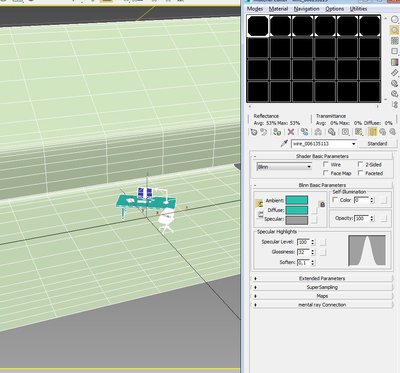Expand the Extended Parameters rollout

(322, 278)
